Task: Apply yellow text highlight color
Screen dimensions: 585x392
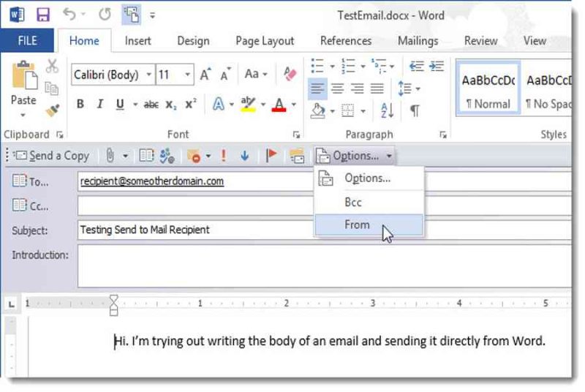Action: pyautogui.click(x=248, y=104)
